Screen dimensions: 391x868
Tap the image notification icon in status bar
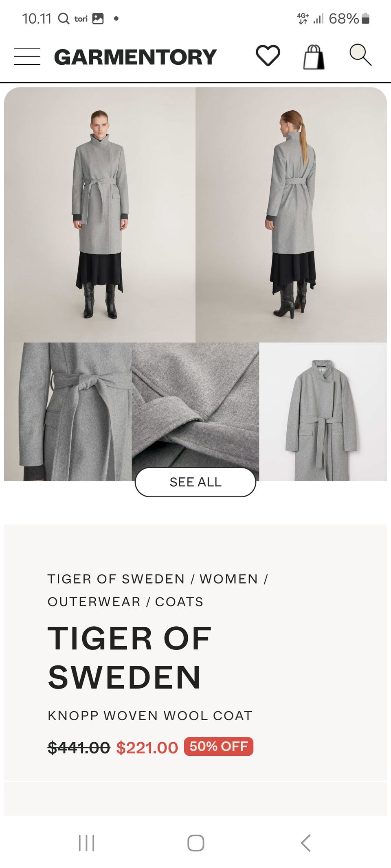pyautogui.click(x=98, y=19)
